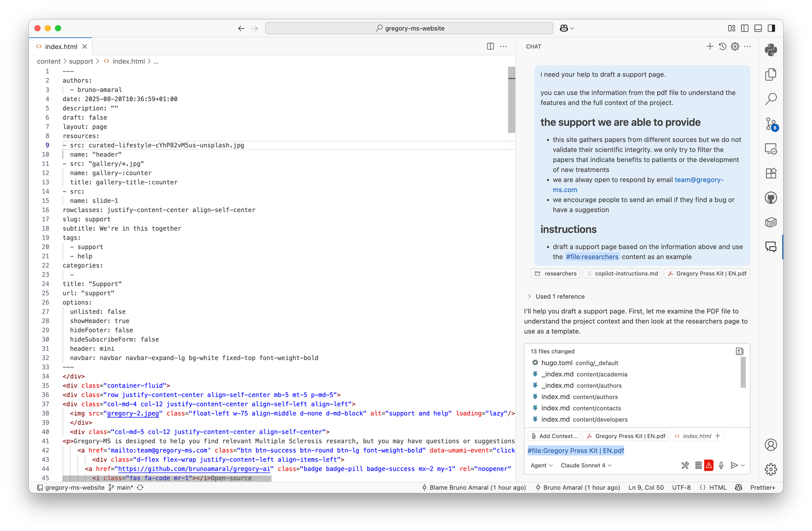Close the index.html tab
Image resolution: width=812 pixels, height=531 pixels.
(84, 47)
